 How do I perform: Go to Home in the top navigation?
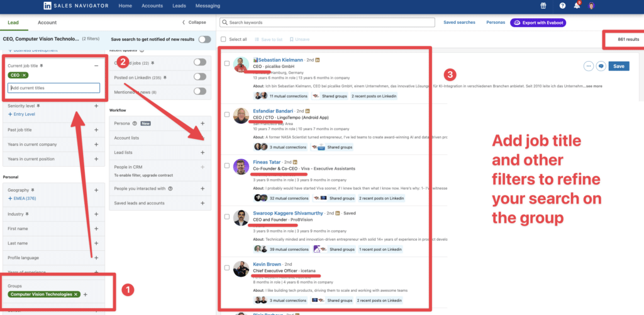(x=125, y=6)
